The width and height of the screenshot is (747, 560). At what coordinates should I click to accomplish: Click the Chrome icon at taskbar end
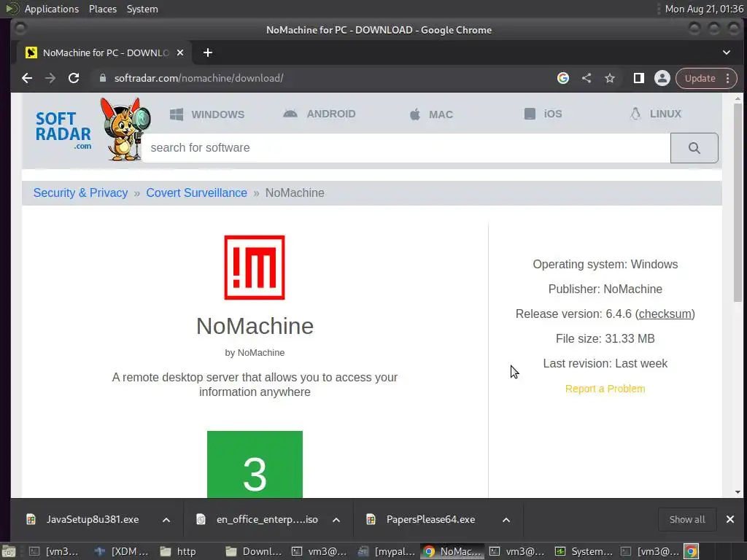coord(692,551)
